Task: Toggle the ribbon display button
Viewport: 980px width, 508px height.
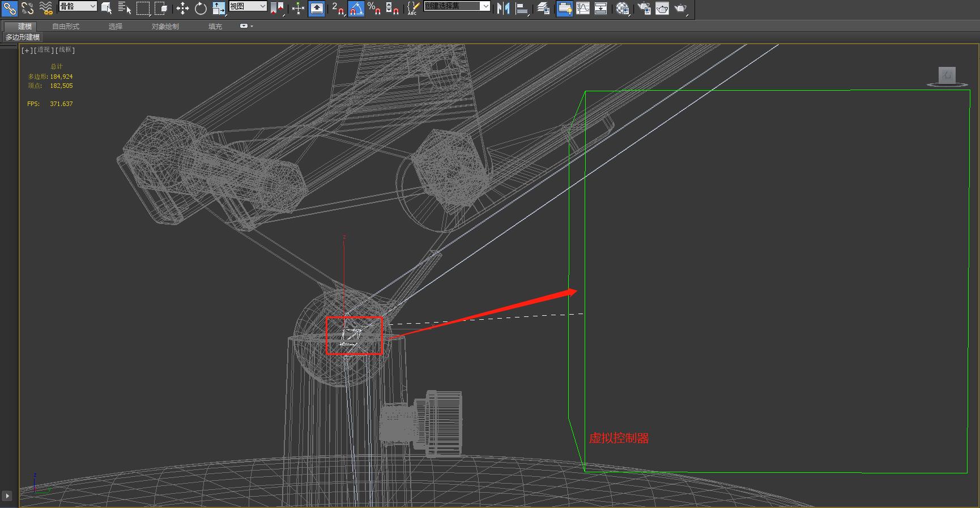Action: [565, 8]
